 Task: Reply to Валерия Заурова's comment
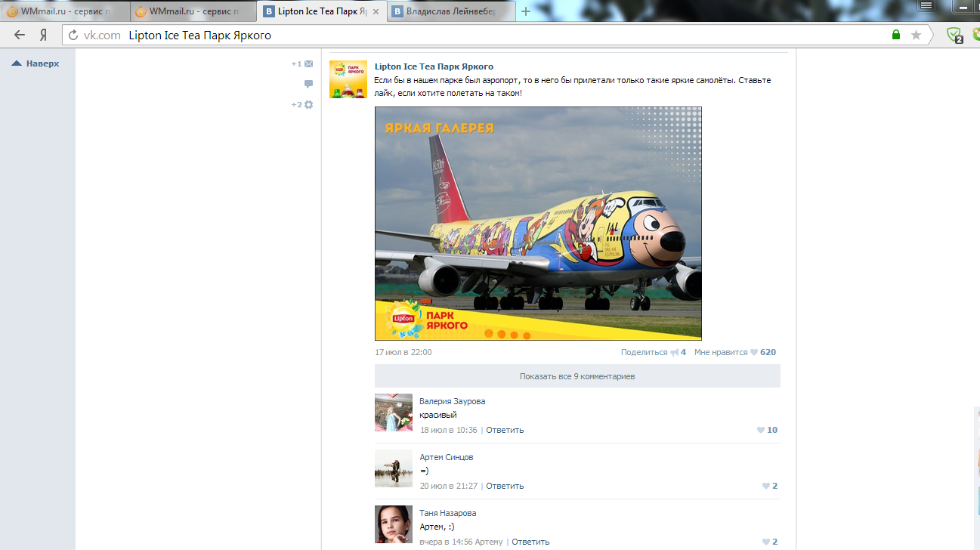click(505, 430)
